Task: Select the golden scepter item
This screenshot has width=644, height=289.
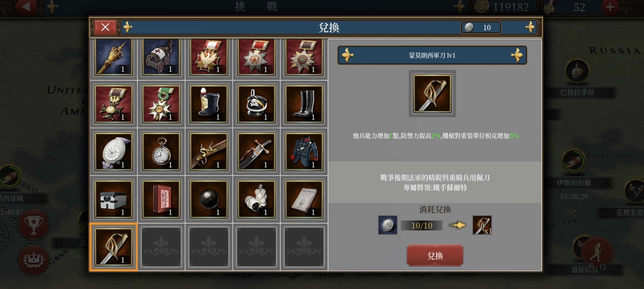Action: click(x=114, y=57)
